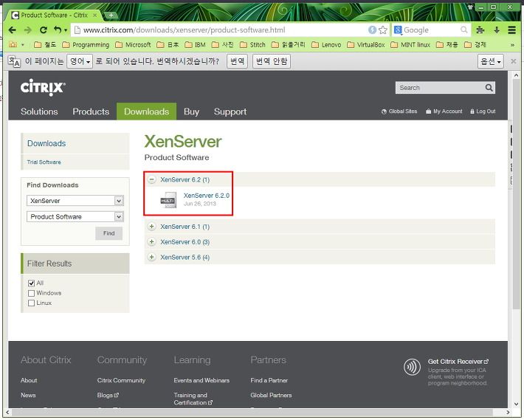Open the Products menu
This screenshot has width=524, height=420.
pyautogui.click(x=91, y=111)
